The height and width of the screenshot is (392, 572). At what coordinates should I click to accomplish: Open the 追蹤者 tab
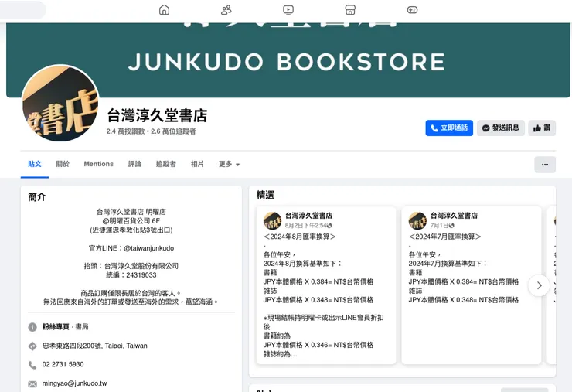166,164
